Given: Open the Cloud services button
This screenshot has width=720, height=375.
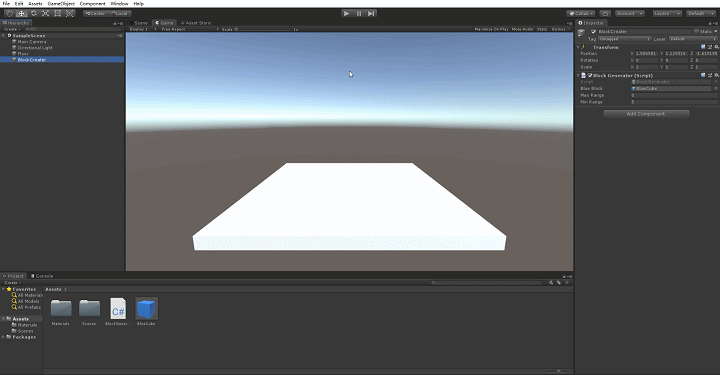Looking at the screenshot, I should coord(605,13).
